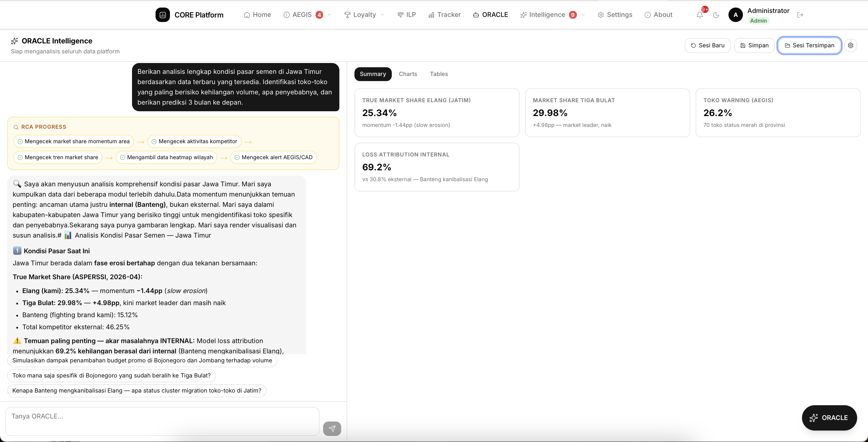868x442 pixels.
Task: Click checkmark of Mengecek tren market share
Action: click(20, 157)
